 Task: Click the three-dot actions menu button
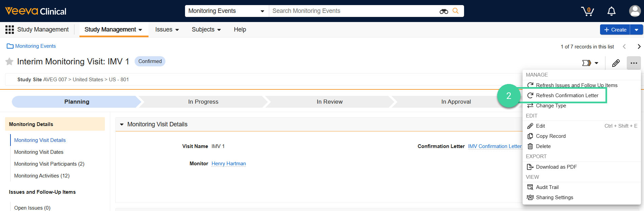634,63
